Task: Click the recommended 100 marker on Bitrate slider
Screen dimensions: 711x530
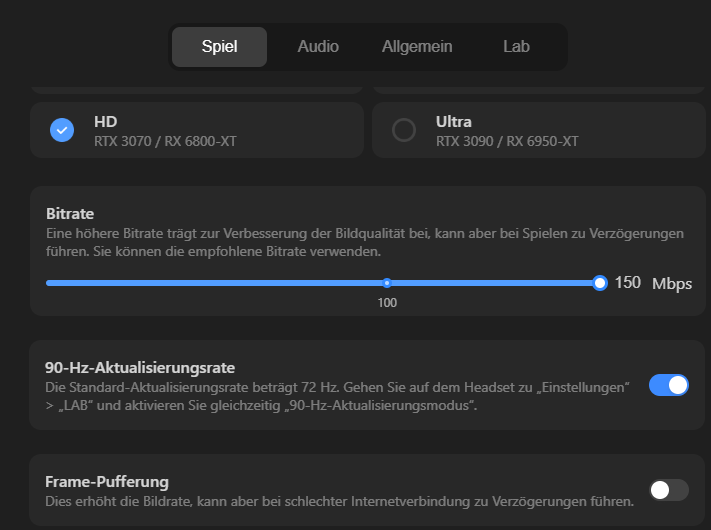Action: pyautogui.click(x=387, y=283)
